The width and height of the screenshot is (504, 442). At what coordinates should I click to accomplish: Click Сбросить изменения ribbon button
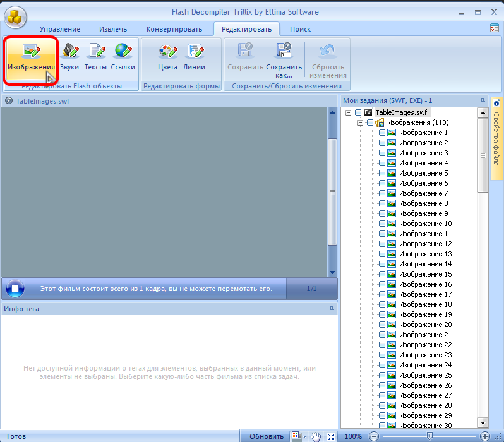point(328,60)
